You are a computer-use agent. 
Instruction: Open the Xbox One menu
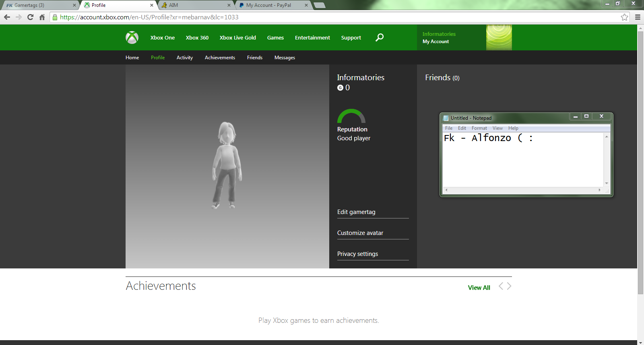(x=163, y=37)
